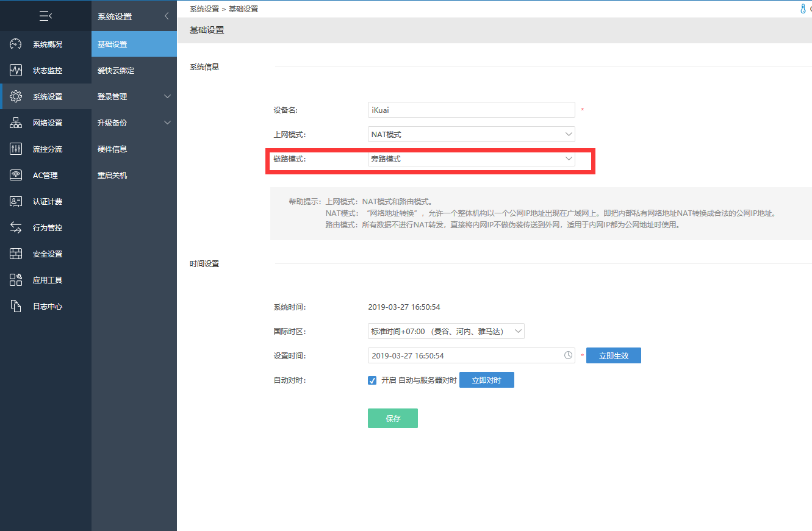Click the 认证计费 ID card icon

(16, 201)
